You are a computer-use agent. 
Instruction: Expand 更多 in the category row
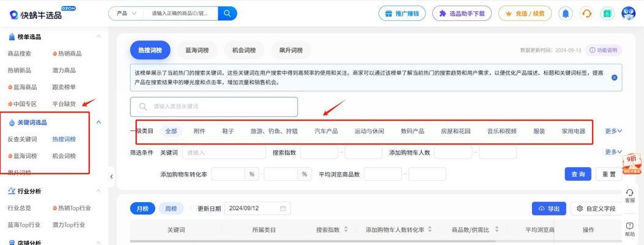(x=613, y=131)
